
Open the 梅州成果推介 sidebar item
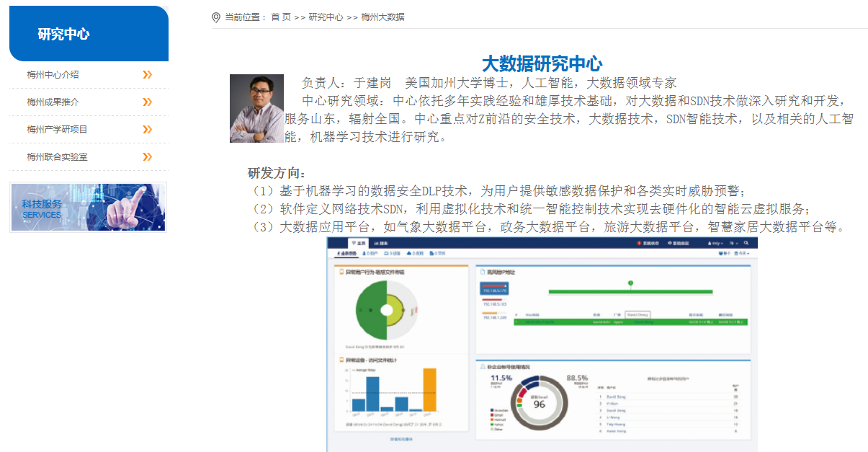[53, 102]
